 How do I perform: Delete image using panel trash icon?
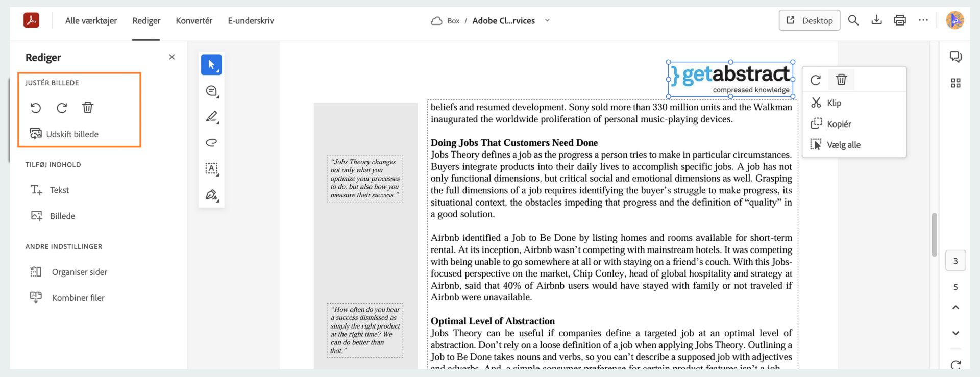[x=88, y=107]
